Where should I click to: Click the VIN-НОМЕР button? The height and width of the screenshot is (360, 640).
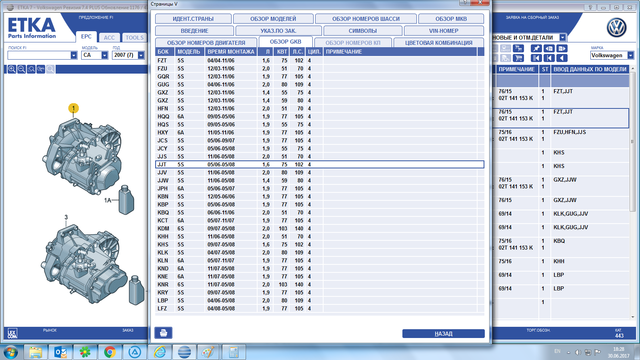(x=444, y=31)
